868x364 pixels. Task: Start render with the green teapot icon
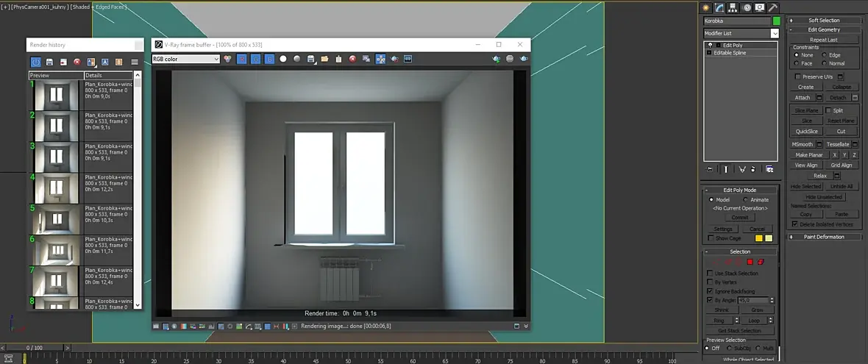point(496,59)
